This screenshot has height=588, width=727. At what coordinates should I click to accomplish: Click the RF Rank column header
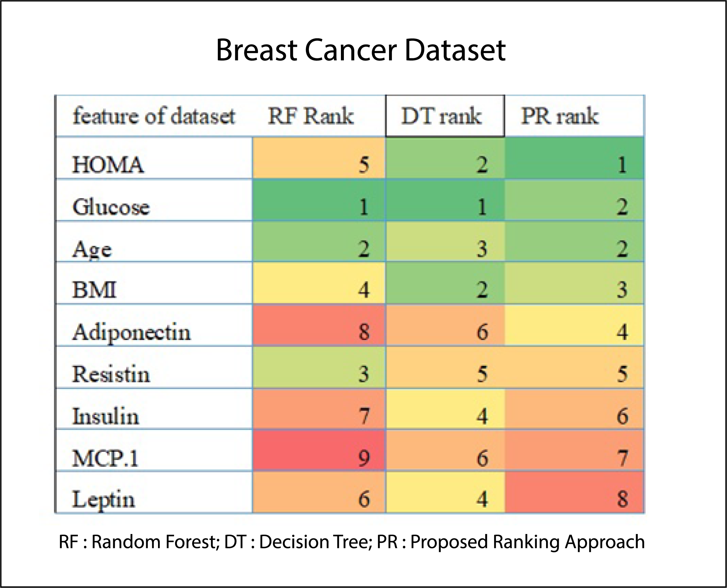point(310,116)
